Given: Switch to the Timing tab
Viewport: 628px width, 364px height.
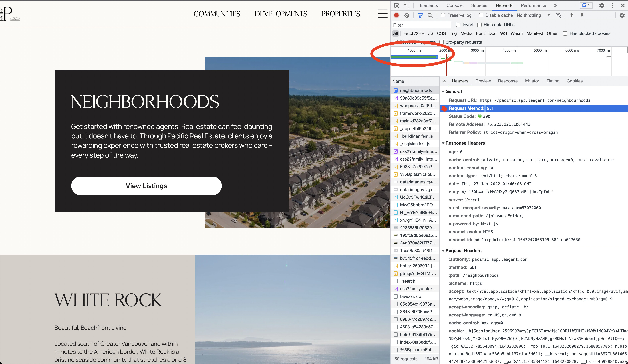Looking at the screenshot, I should [x=553, y=81].
